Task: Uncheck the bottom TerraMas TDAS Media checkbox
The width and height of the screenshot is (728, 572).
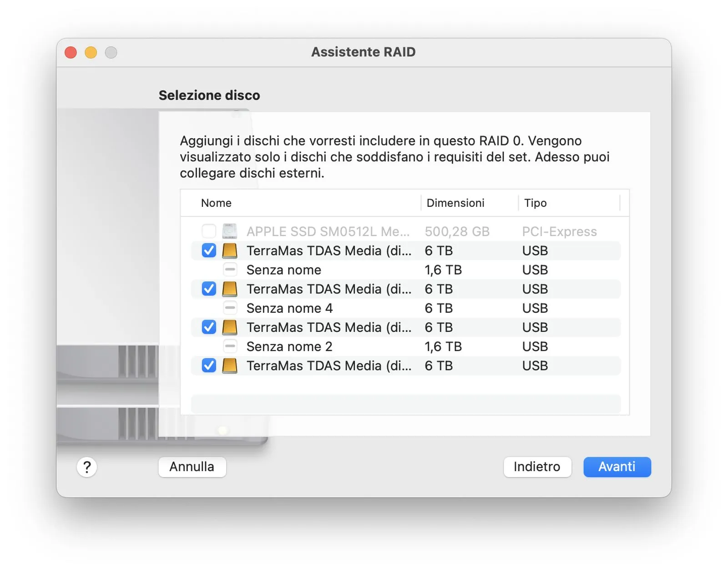Action: (x=209, y=366)
